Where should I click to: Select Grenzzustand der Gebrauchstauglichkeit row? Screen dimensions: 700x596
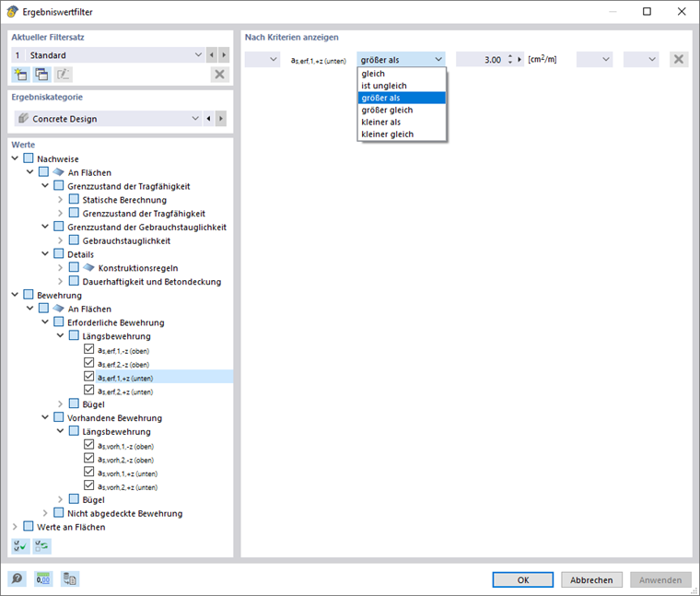pos(146,227)
